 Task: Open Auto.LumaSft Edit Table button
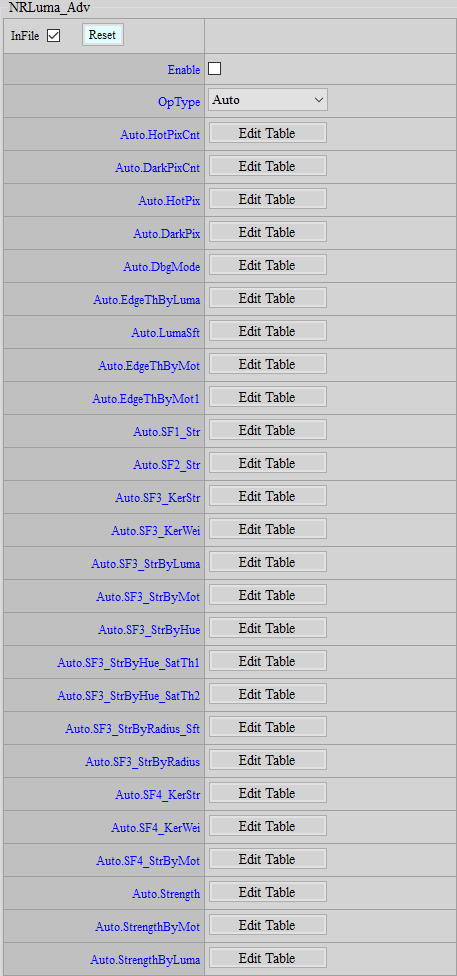tap(268, 331)
